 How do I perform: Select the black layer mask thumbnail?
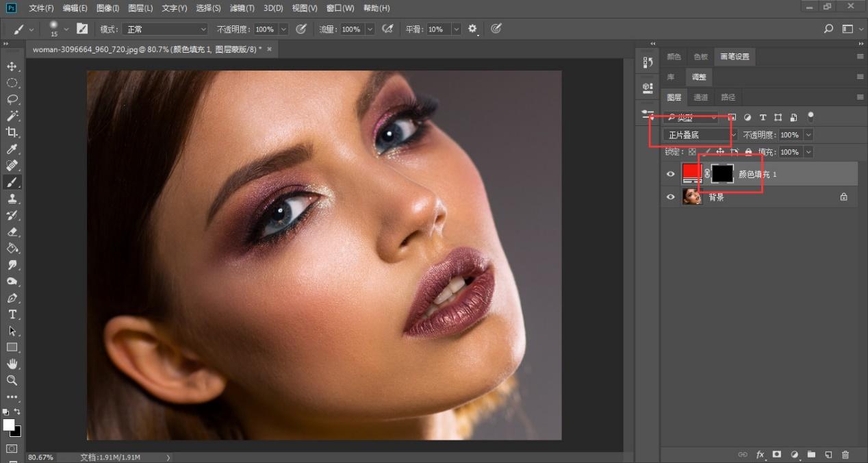click(x=722, y=174)
